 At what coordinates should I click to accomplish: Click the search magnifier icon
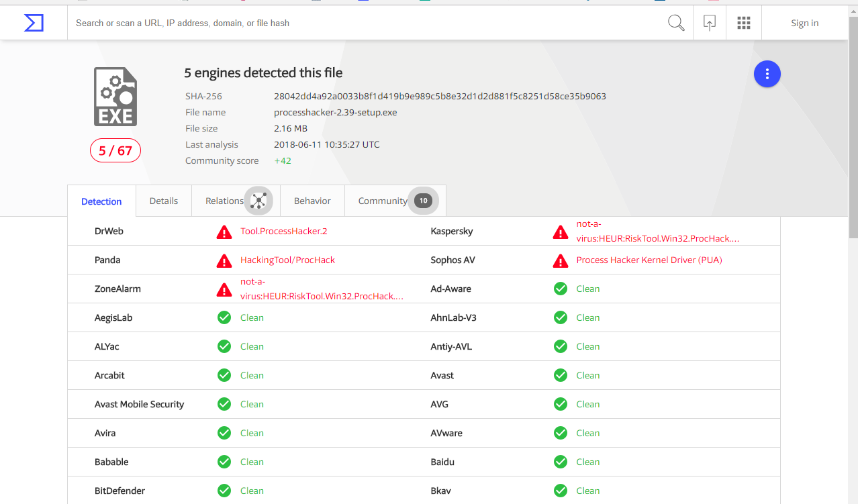pos(676,23)
